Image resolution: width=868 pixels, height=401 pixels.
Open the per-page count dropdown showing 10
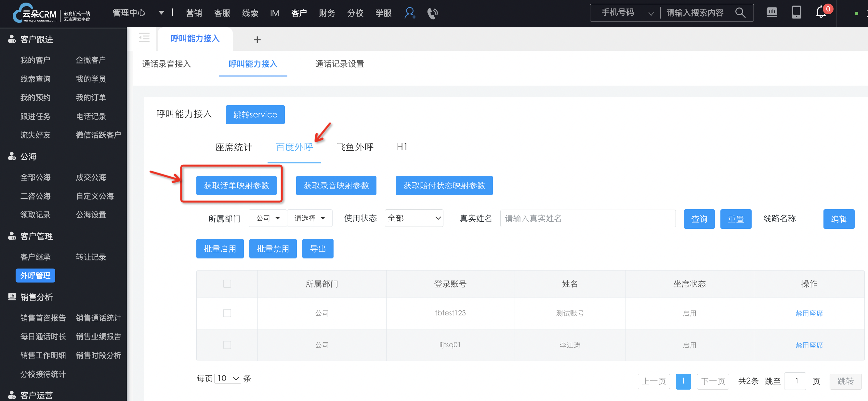(228, 379)
